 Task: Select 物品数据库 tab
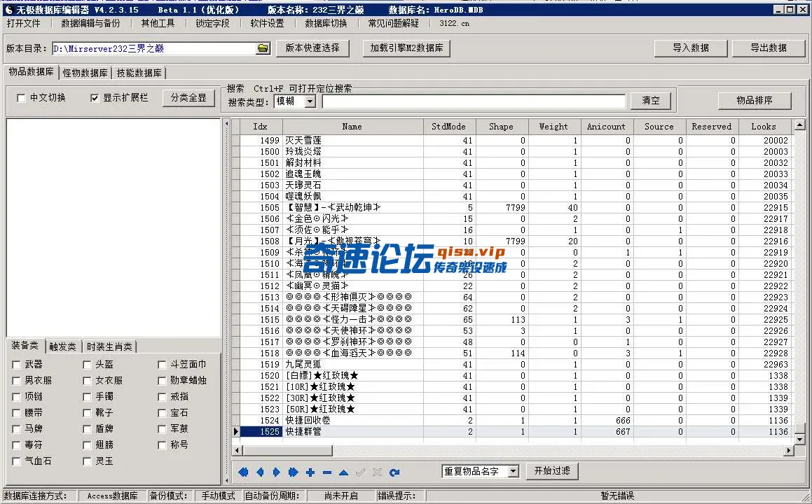click(x=31, y=72)
